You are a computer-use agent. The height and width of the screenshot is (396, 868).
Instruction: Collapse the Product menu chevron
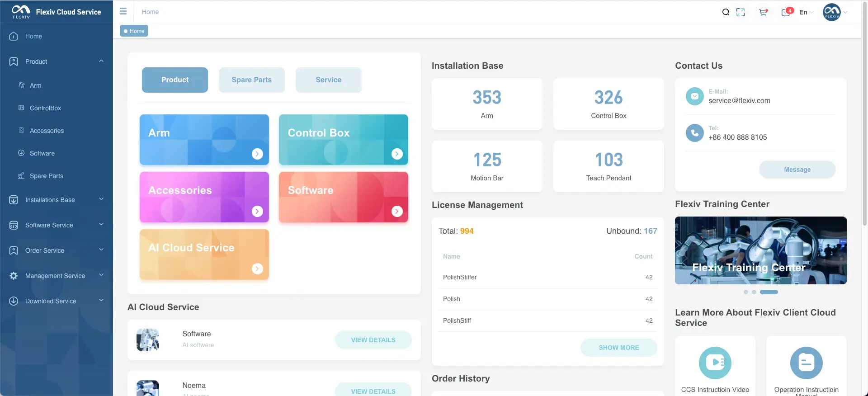coord(101,61)
